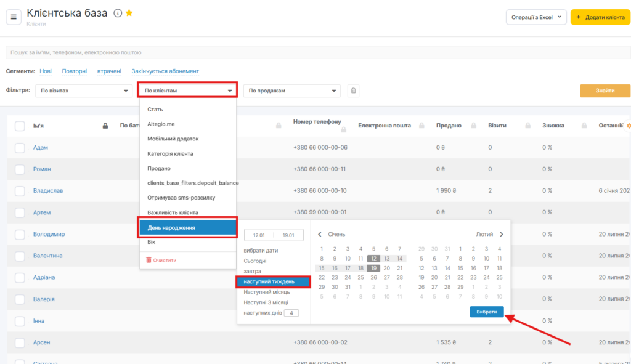The height and width of the screenshot is (364, 631).
Task: Tick the checkbox next to Владислав
Action: pyautogui.click(x=20, y=191)
